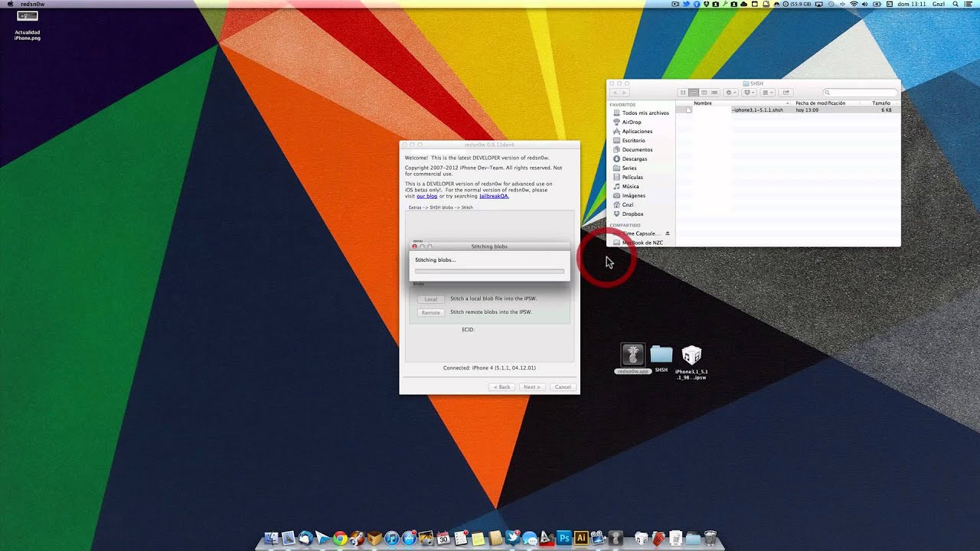The image size is (980, 551).
Task: Launch Google Chrome from the Dock
Action: 340,538
